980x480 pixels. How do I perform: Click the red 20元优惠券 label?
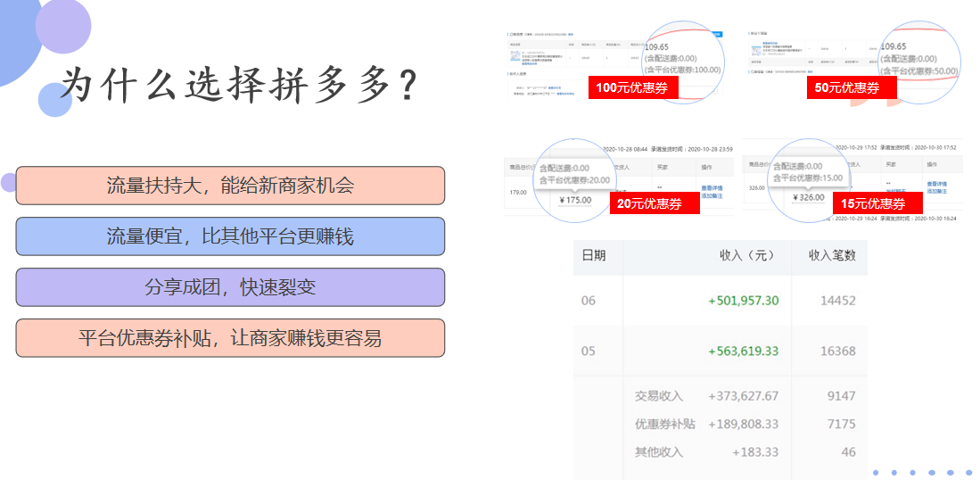point(655,203)
